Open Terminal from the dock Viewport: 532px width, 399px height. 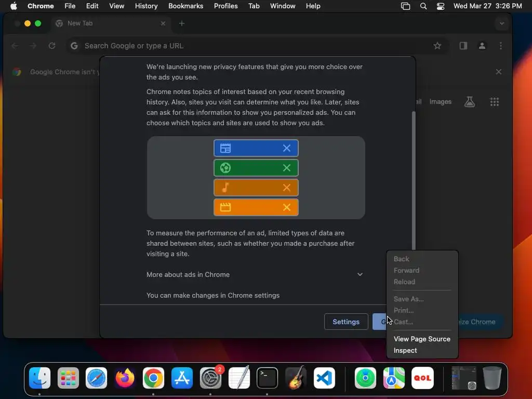click(x=268, y=378)
